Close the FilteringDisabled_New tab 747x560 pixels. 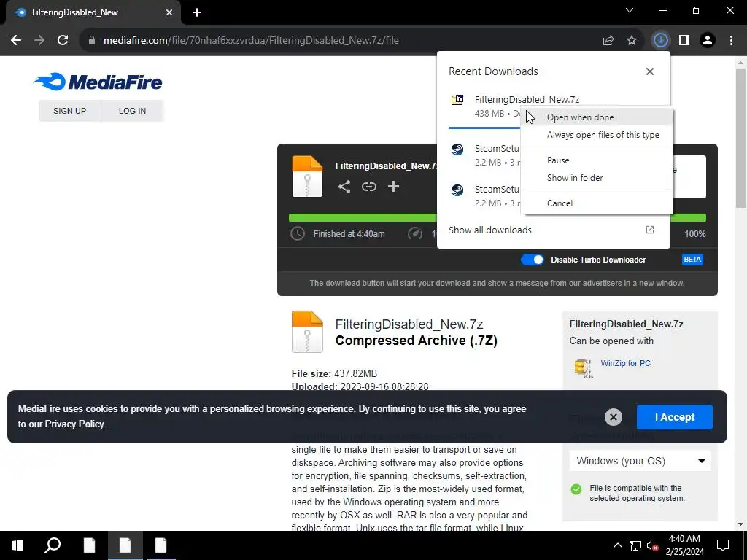pos(169,12)
